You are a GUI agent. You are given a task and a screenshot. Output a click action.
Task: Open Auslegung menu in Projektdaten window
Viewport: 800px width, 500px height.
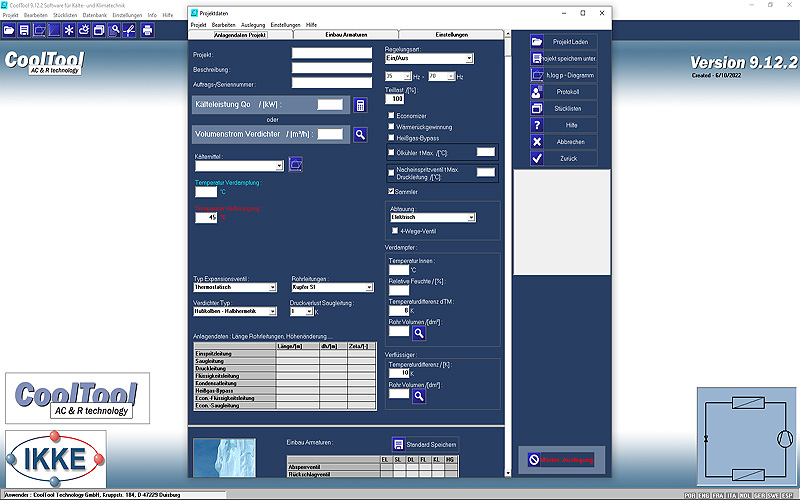pos(253,24)
